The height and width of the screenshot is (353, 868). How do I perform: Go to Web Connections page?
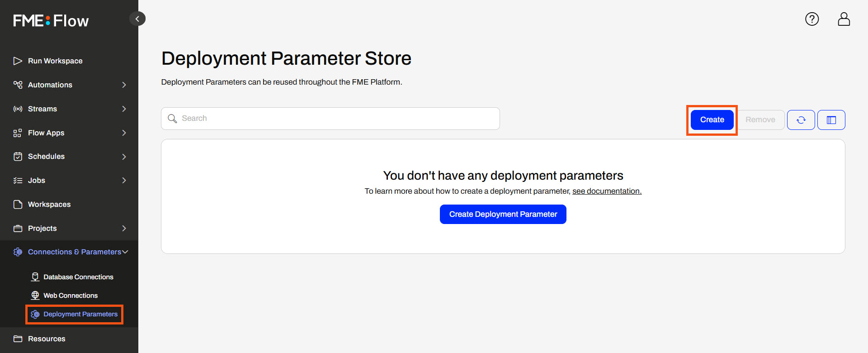click(x=71, y=296)
